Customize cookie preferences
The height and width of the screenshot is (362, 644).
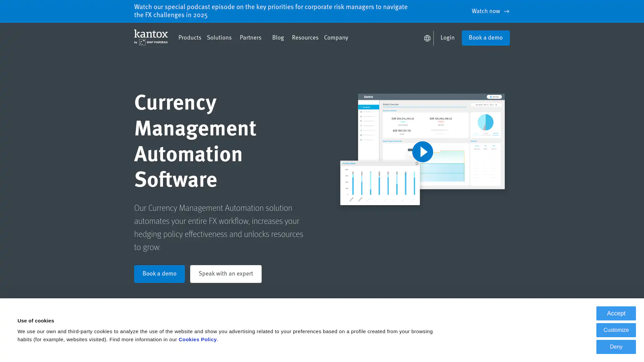pyautogui.click(x=616, y=330)
